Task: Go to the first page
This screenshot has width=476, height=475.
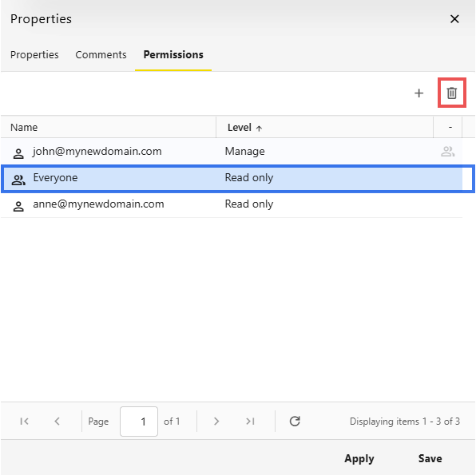Action: 24,421
